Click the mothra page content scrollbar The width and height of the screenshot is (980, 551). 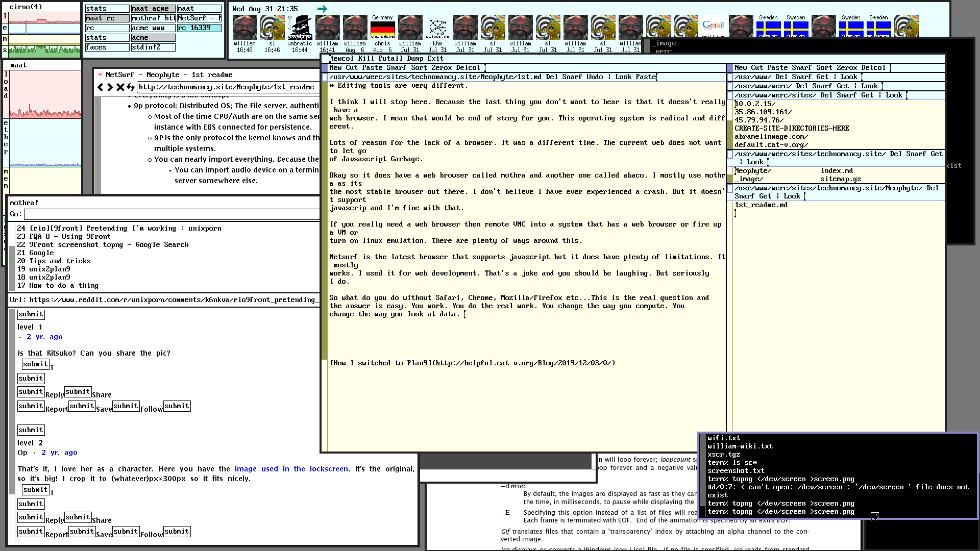12,426
